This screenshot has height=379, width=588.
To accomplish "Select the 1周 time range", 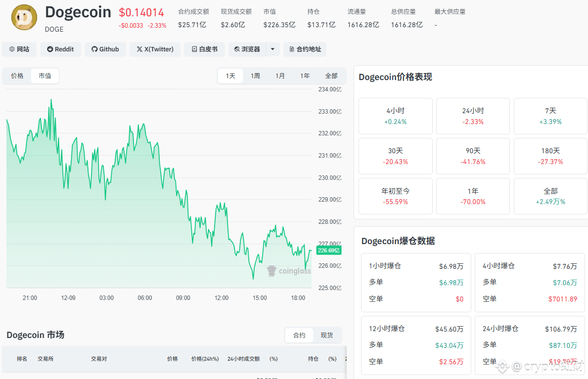I will click(255, 76).
